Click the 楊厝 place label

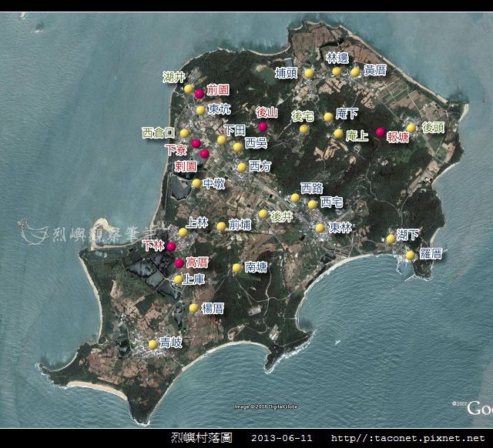pos(213,308)
